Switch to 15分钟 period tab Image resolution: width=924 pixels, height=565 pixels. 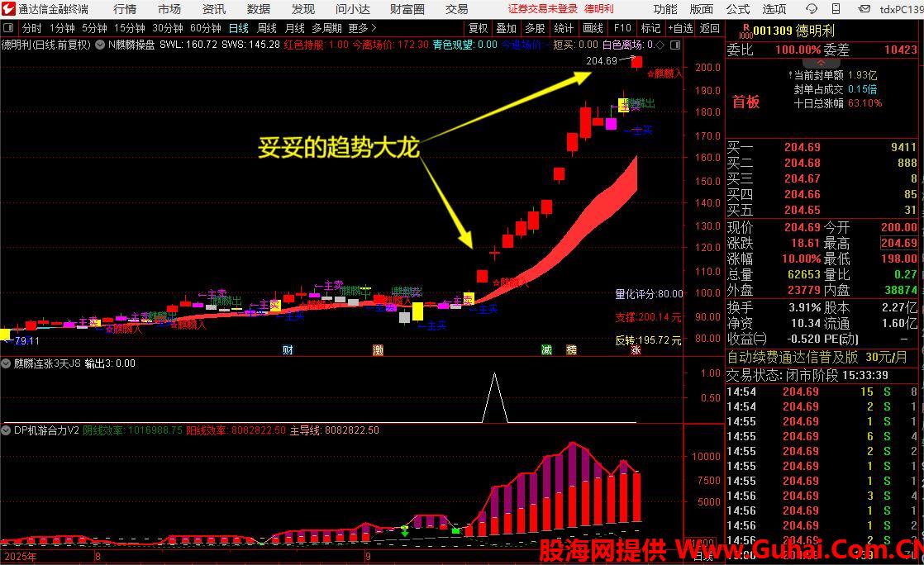(x=130, y=28)
